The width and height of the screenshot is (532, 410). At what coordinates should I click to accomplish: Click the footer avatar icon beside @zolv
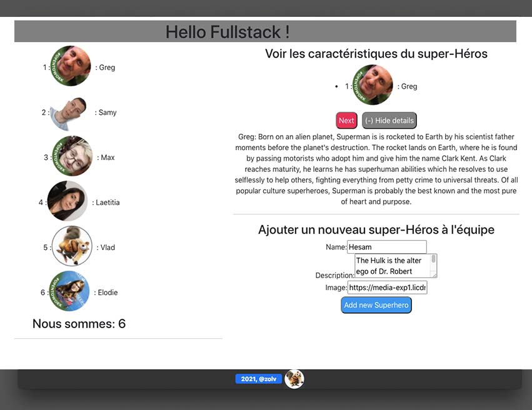coord(294,379)
